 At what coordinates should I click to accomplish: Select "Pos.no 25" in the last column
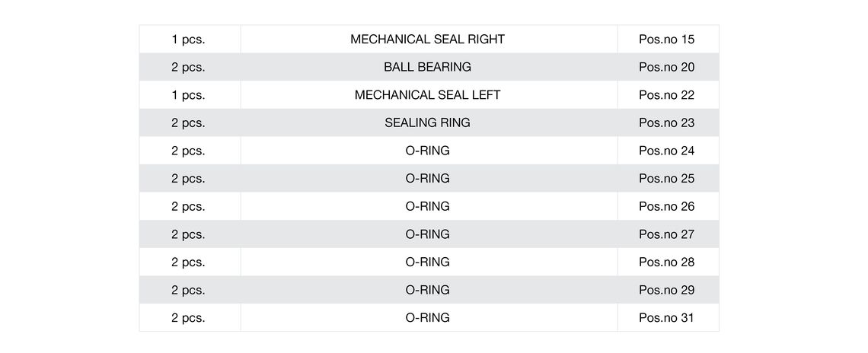[666, 178]
